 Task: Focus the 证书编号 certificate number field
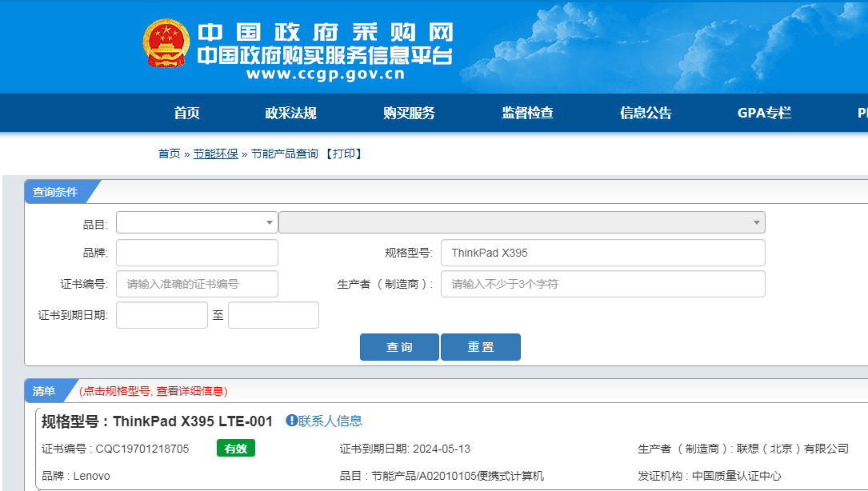[x=197, y=284]
